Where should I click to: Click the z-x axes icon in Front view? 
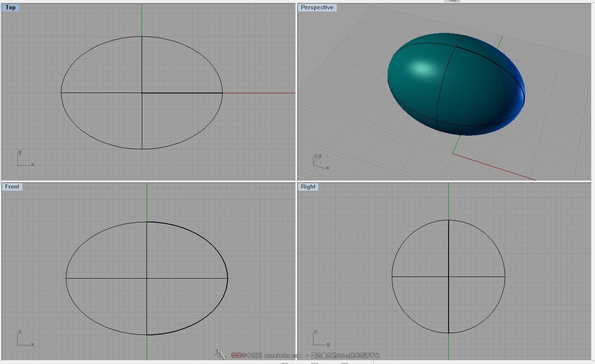(25, 338)
